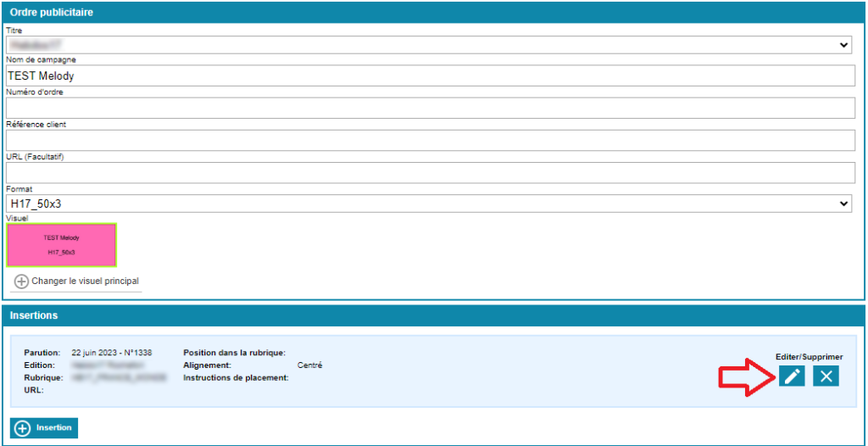Expand the Format dropdown arrow
Image resolution: width=868 pixels, height=446 pixels.
coord(844,203)
